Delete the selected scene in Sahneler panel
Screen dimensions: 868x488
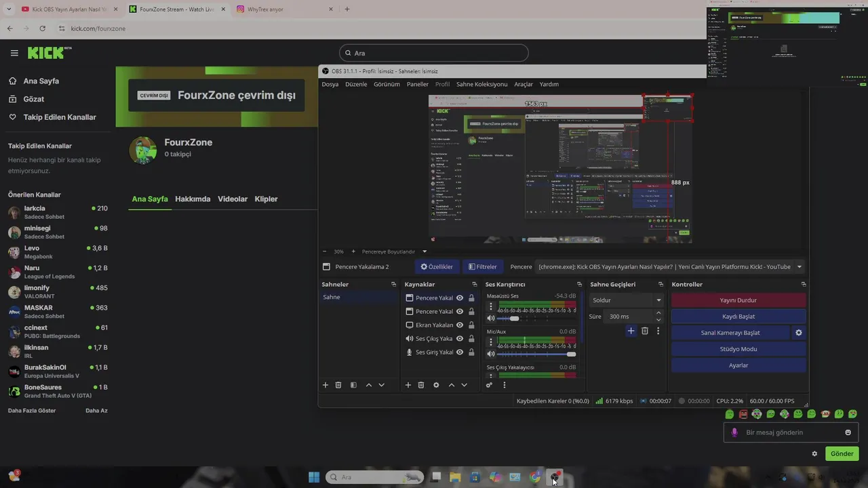pyautogui.click(x=338, y=385)
